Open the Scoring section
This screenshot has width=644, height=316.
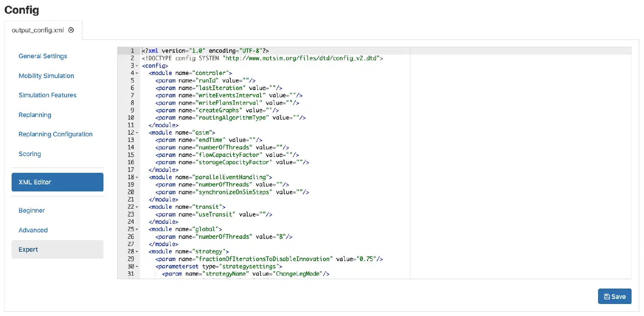(30, 153)
